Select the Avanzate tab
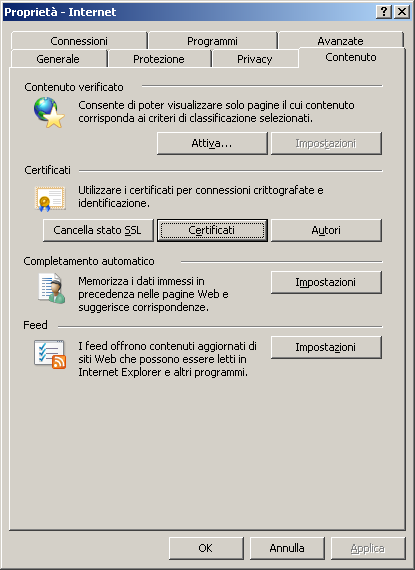This screenshot has height=570, width=415. point(341,41)
